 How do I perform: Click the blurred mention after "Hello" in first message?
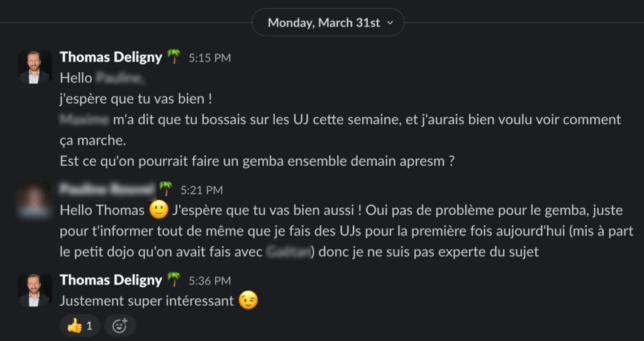(121, 78)
